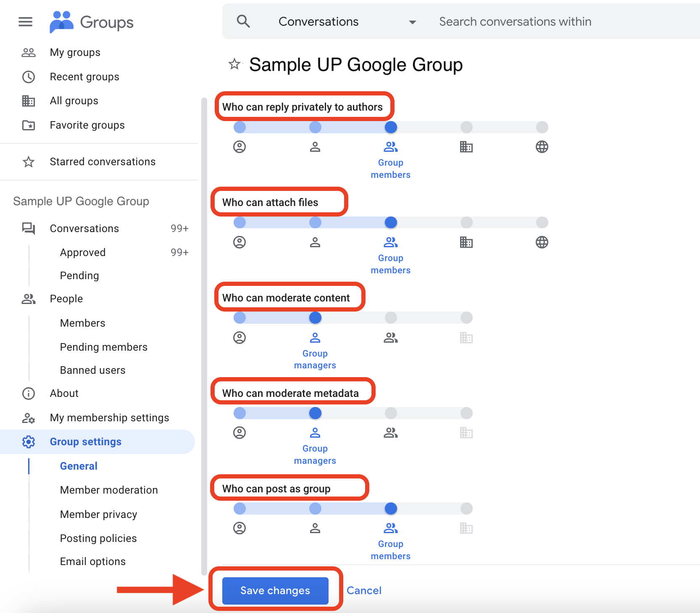Click the Save changes button
Viewport: 700px width, 613px height.
point(275,590)
